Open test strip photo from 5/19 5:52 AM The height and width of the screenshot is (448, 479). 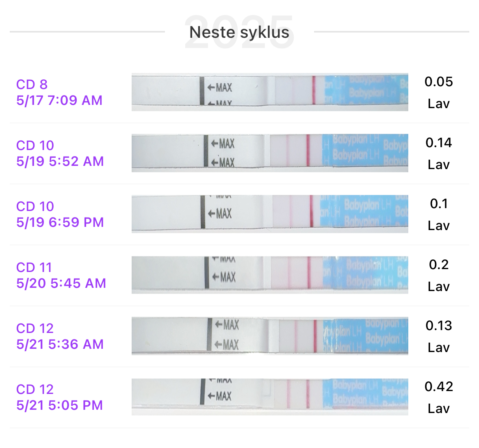click(270, 153)
